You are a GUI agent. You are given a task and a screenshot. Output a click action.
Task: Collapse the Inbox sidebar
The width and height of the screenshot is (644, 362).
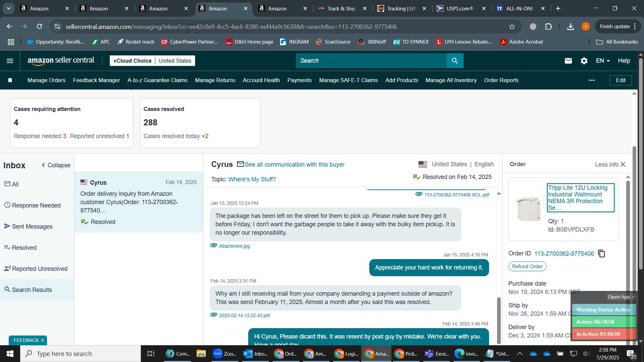(x=56, y=165)
